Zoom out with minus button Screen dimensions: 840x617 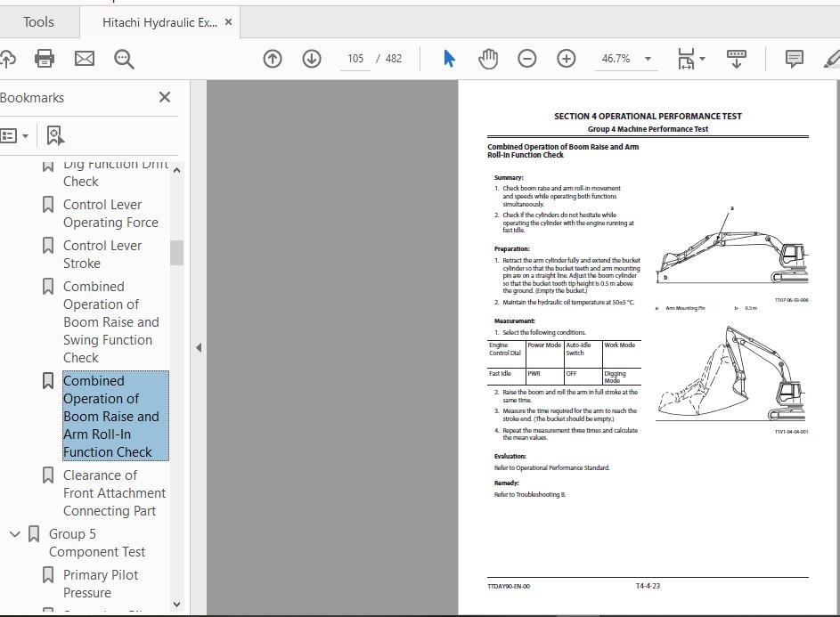tap(527, 59)
